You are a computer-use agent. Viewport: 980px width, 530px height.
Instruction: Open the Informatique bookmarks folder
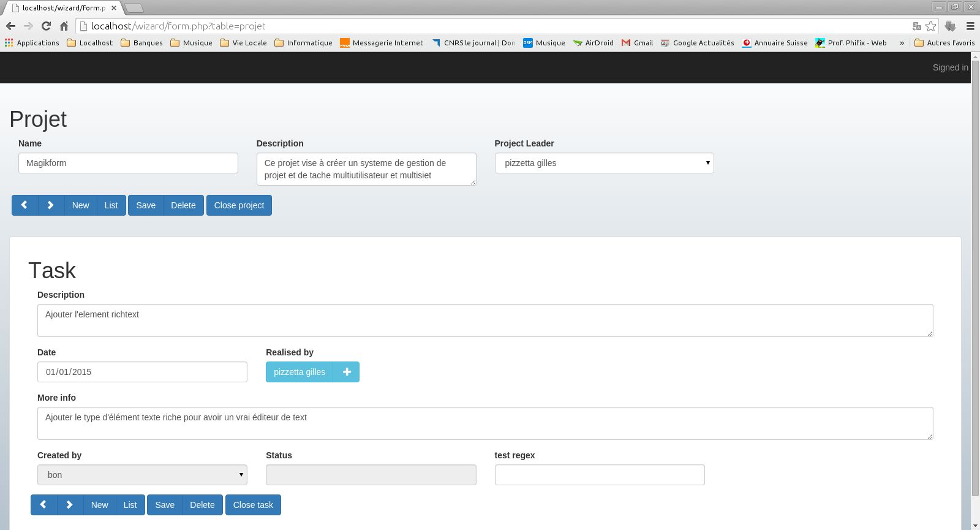(304, 43)
